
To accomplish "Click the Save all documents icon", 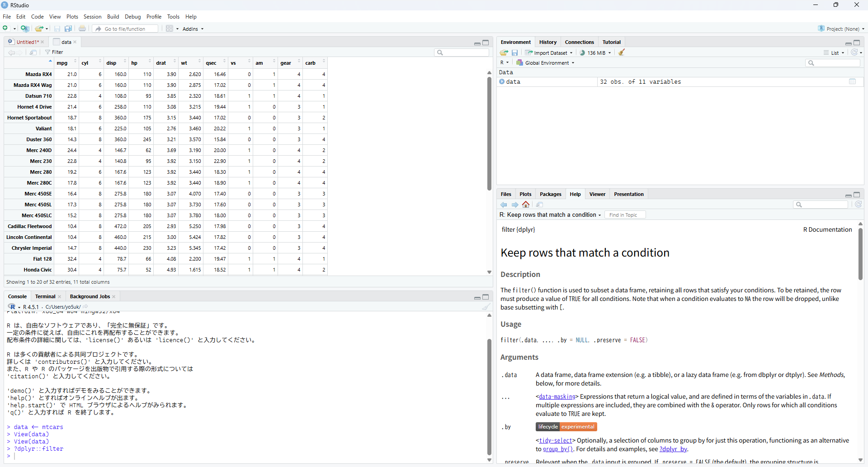I will coord(68,29).
